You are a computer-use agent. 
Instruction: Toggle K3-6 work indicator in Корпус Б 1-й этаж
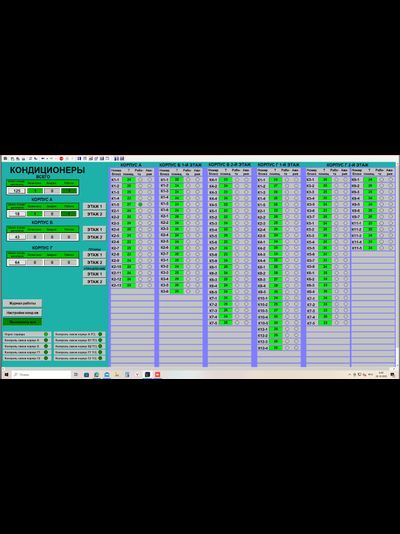tap(188, 292)
